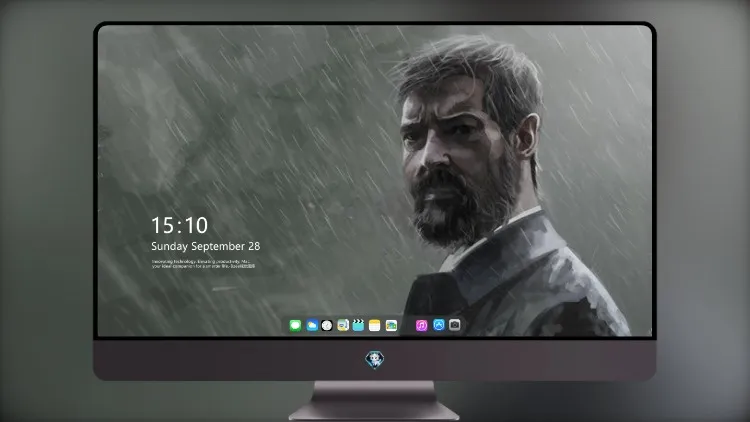Click the logo badge on monitor chin
Screen dimensions: 750x422
click(x=375, y=359)
